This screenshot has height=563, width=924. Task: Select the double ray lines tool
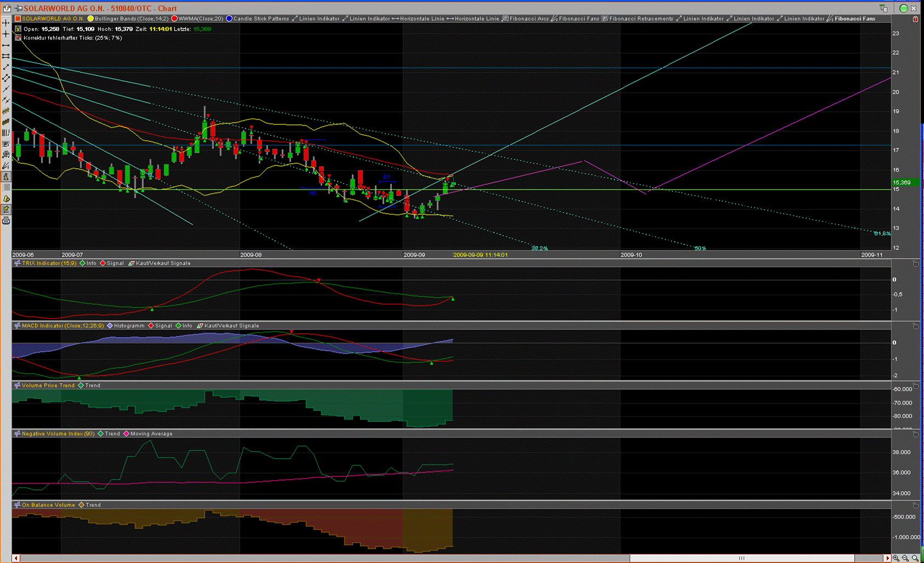6,100
